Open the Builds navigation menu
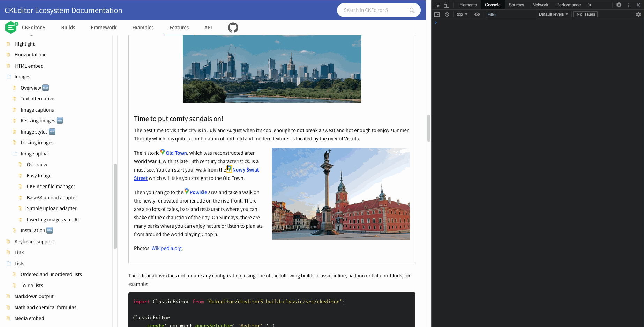 (x=68, y=28)
